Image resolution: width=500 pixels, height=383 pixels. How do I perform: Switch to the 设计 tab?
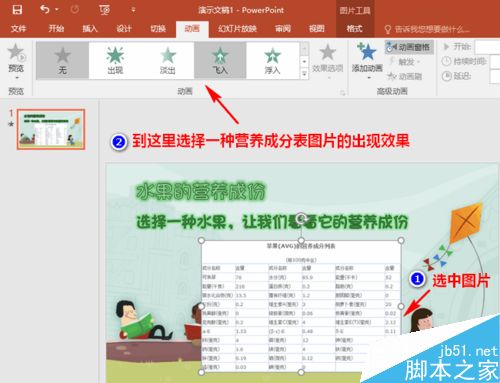coord(124,29)
